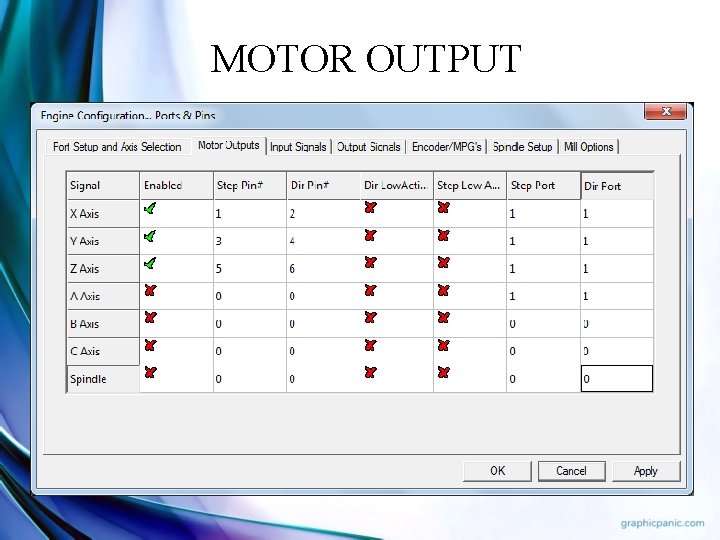This screenshot has height=540, width=720.
Task: Click the Dir Pin# column header
Action: [x=323, y=186]
